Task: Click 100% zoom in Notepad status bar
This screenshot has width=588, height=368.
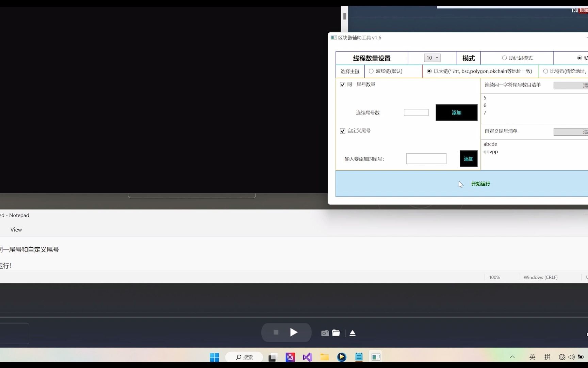Action: [494, 277]
